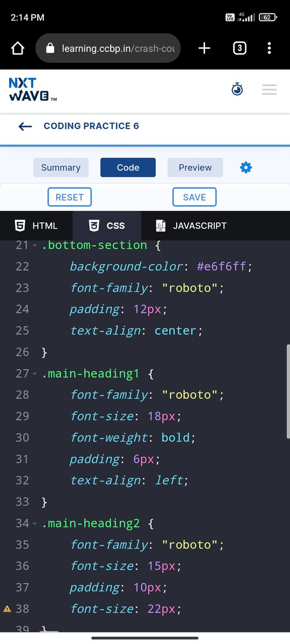Click "roboto" value on line 28

190,395
